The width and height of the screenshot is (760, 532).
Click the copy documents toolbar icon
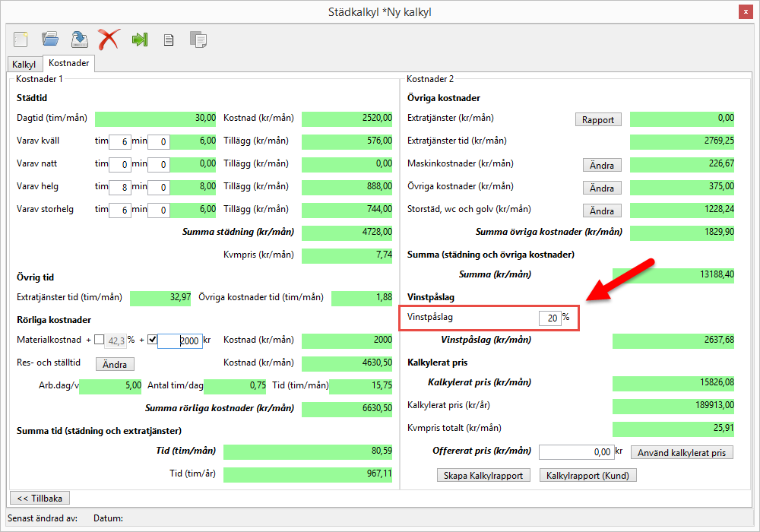(x=198, y=40)
